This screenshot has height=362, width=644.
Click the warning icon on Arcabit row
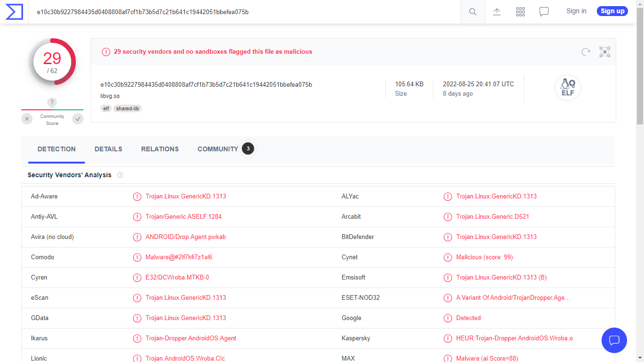click(448, 217)
